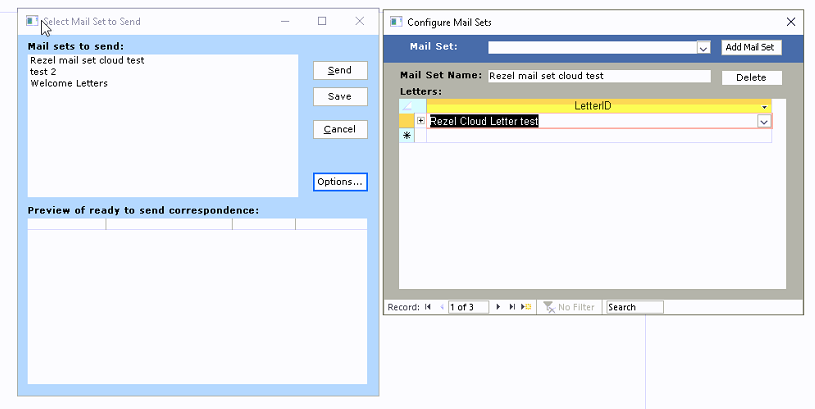Screen dimensions: 815x409
Task: Expand the Rezel Cloud Letter test row
Action: click(x=421, y=121)
